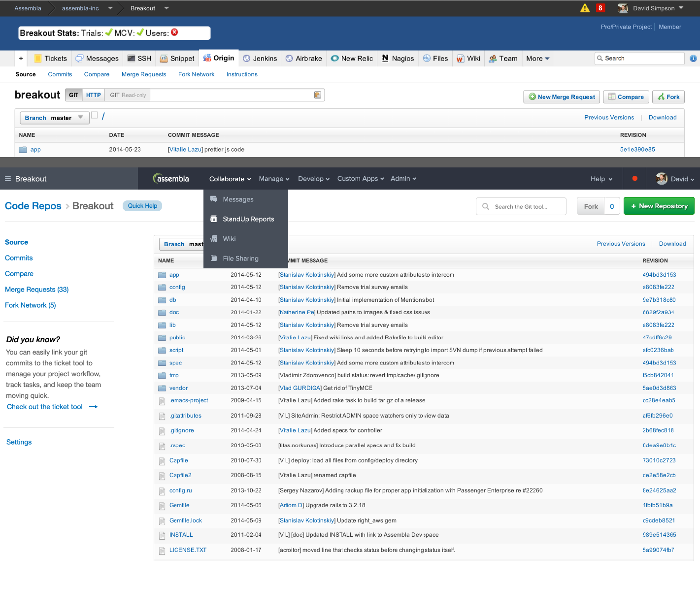Open the Code Repos breadcrumb link
Viewport: 700px width, 616px height.
tap(33, 206)
